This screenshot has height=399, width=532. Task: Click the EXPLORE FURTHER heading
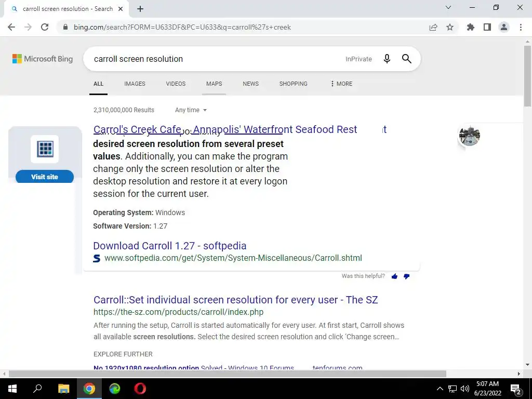click(x=123, y=354)
